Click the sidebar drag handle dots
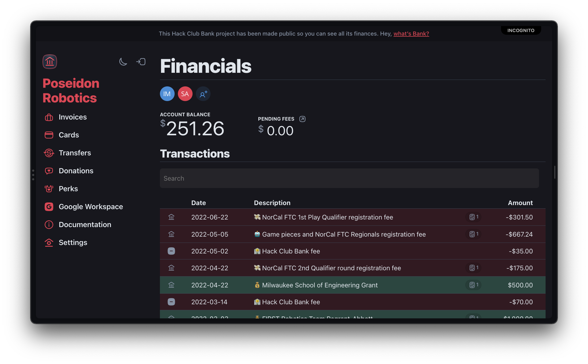Image resolution: width=588 pixels, height=364 pixels. pyautogui.click(x=33, y=175)
